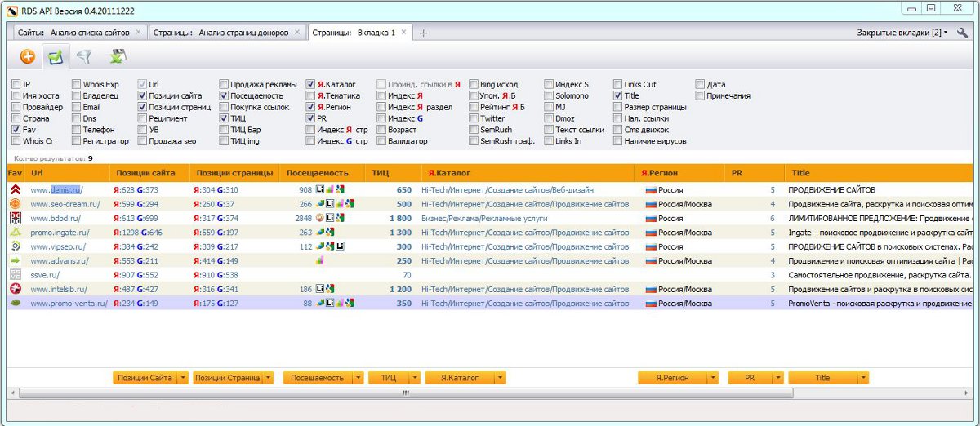980x426 pixels.
Task: Close the 'Анализ списка сайтов' tab
Action: (x=138, y=32)
